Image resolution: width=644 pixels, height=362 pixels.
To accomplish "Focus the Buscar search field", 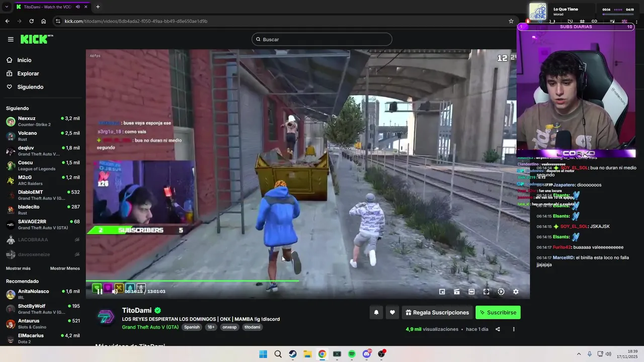I will [x=322, y=39].
